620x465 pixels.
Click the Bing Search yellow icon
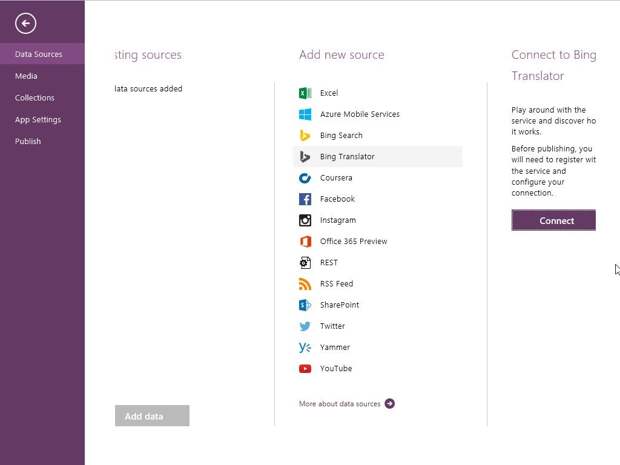(305, 135)
